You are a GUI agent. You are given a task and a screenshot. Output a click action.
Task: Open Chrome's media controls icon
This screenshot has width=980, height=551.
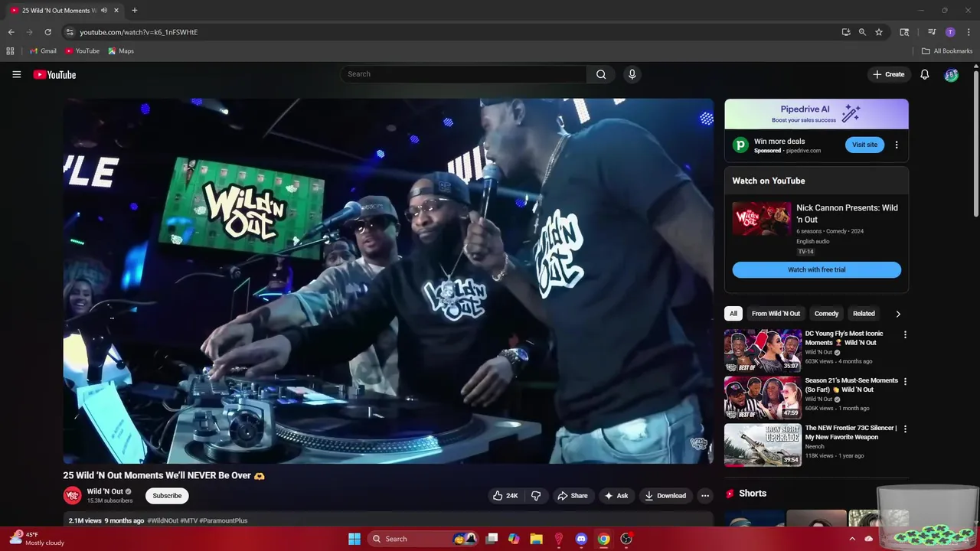pos(932,32)
